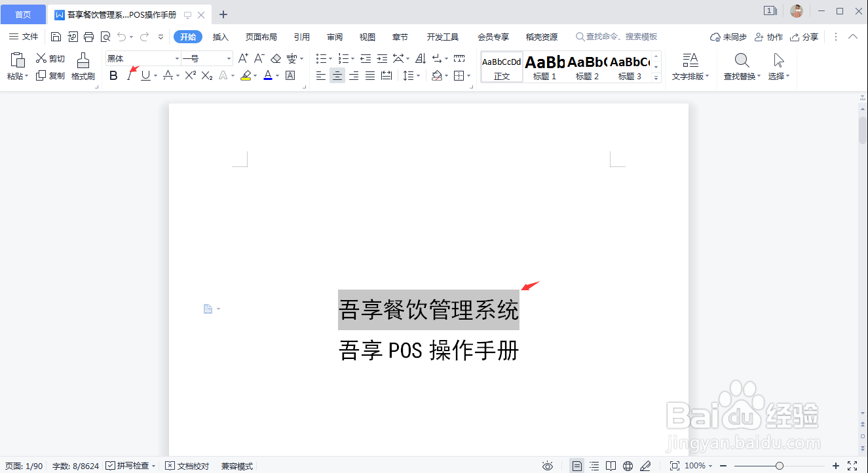Open Print Preview icon
The image size is (868, 473).
point(105,37)
